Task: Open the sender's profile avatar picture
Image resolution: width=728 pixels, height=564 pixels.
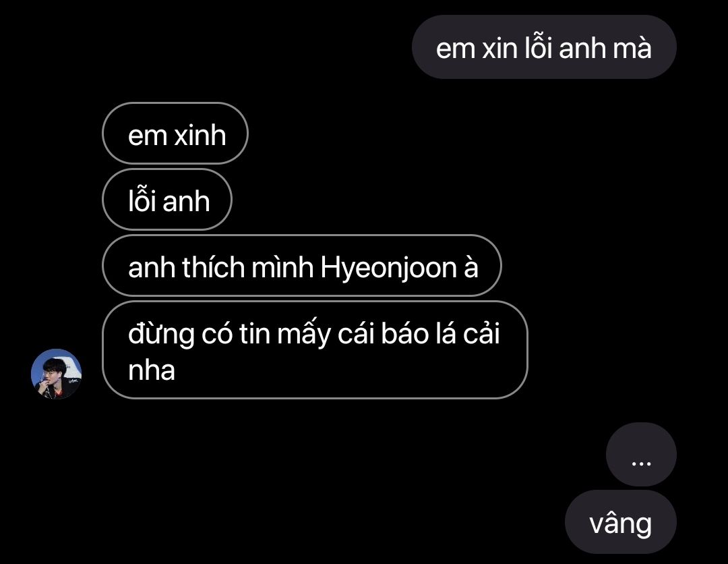Action: click(x=56, y=374)
